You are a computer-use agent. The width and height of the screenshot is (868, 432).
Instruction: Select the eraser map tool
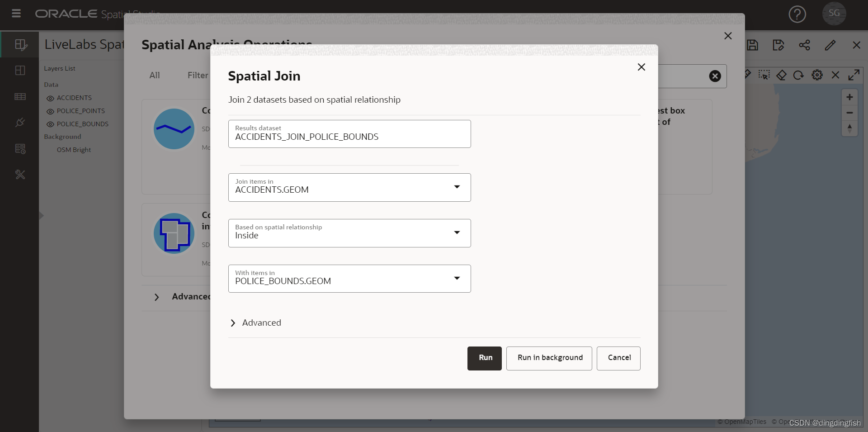pyautogui.click(x=781, y=75)
